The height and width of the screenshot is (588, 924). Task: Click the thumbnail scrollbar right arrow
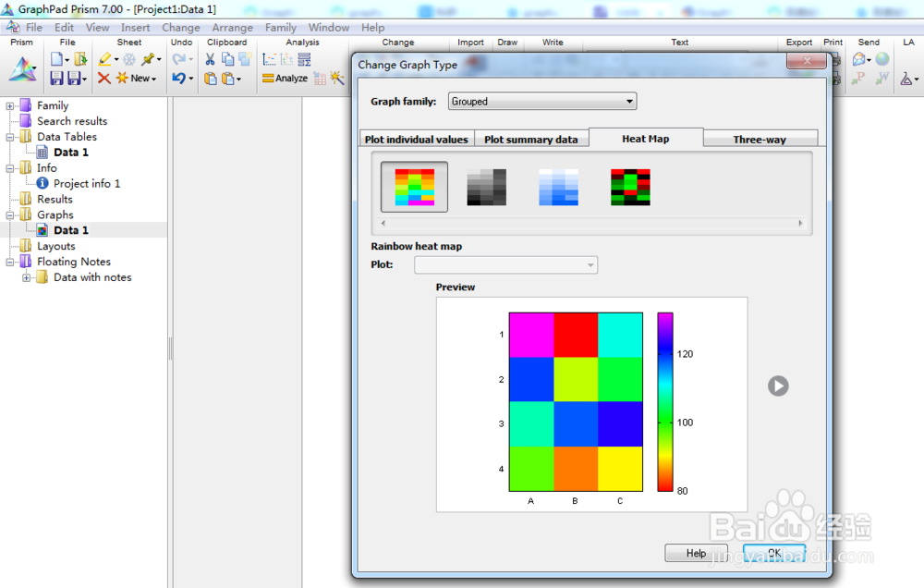800,223
